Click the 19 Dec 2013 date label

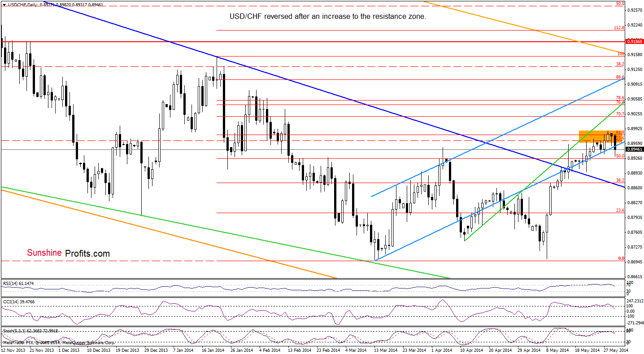[x=128, y=350]
